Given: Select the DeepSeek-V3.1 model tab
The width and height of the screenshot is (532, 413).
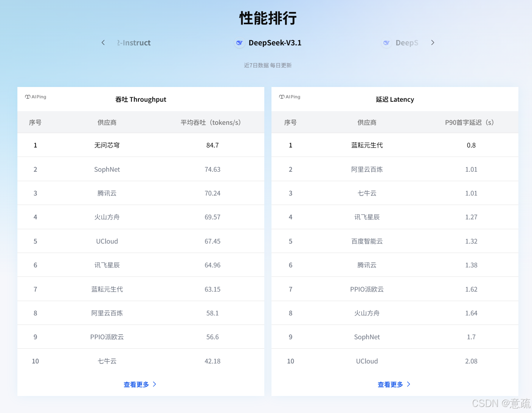Looking at the screenshot, I should coord(268,43).
